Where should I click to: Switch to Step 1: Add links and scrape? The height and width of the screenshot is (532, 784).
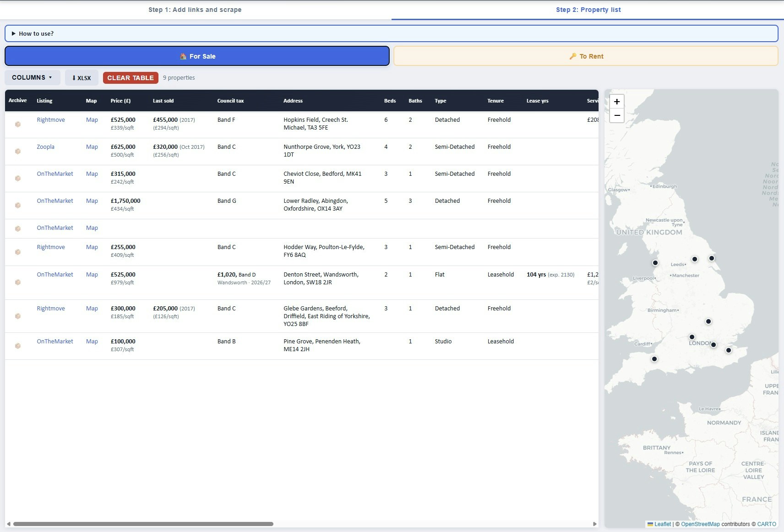tap(195, 10)
